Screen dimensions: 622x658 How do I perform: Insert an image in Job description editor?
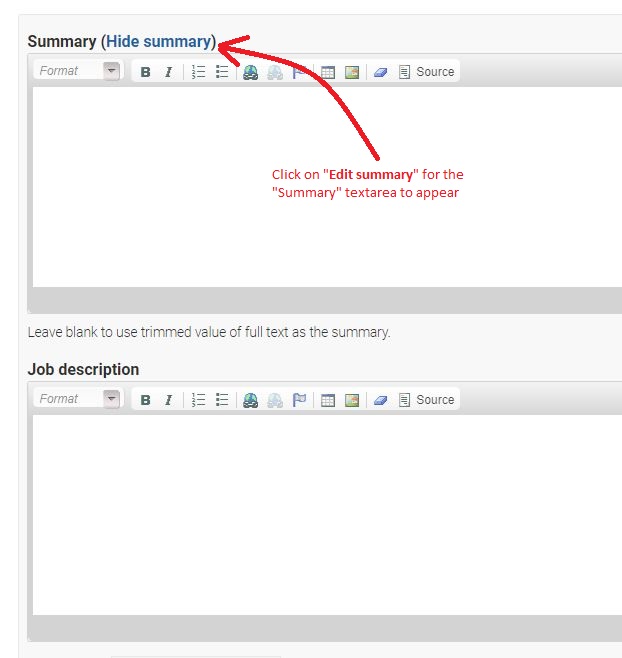tap(352, 400)
